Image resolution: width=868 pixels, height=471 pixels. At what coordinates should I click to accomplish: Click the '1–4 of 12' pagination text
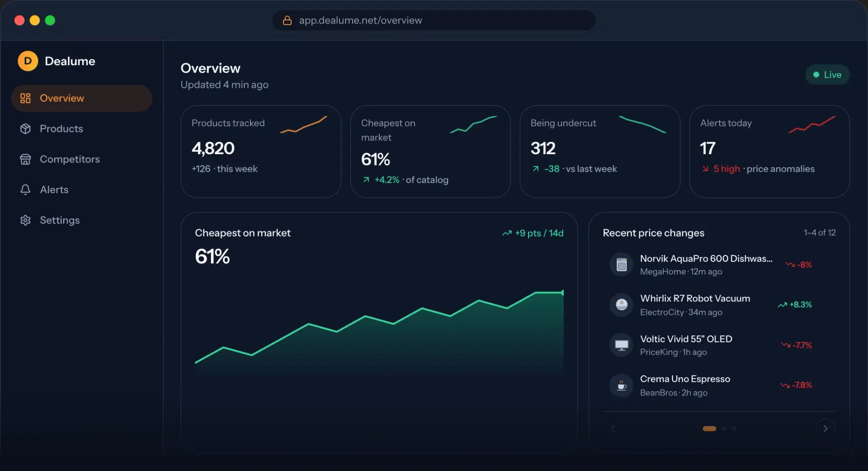pos(820,232)
